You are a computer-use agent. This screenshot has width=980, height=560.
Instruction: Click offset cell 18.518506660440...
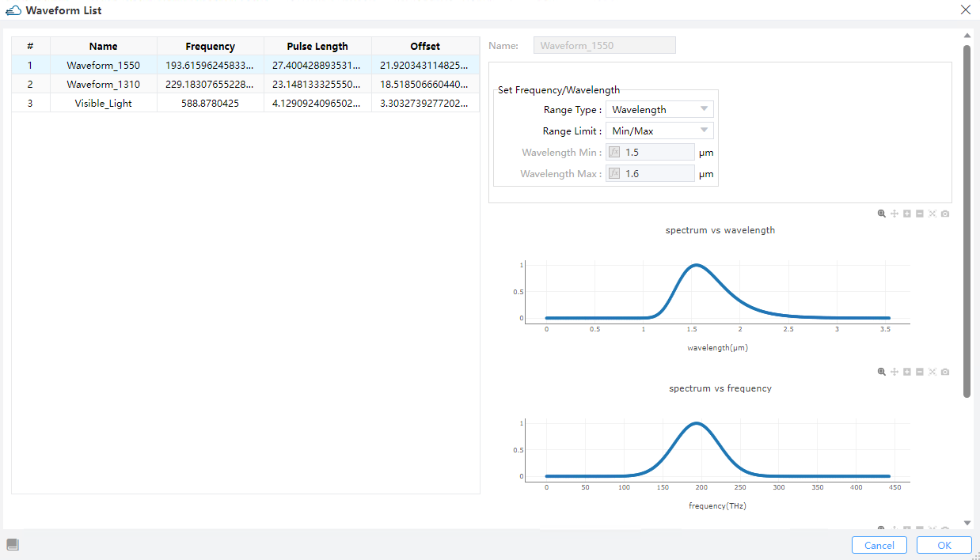pyautogui.click(x=425, y=84)
